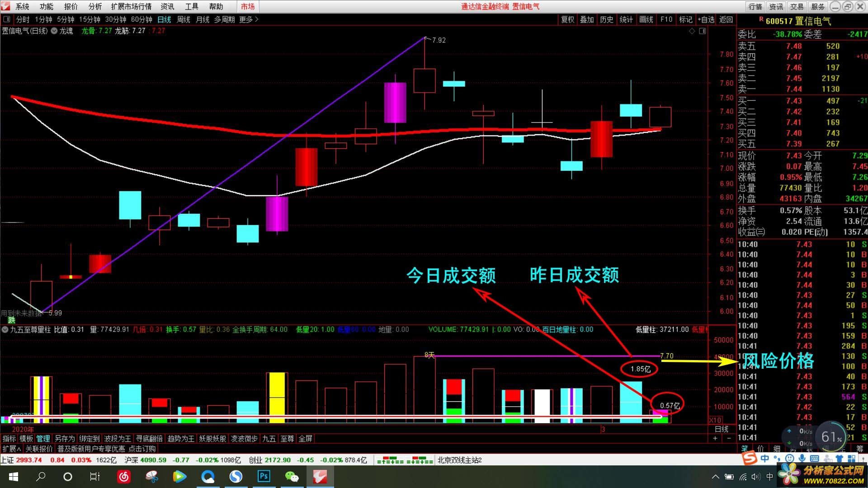Open the 扩展市场行情 menu
Viewport: 868px width, 488px height.
pos(131,6)
